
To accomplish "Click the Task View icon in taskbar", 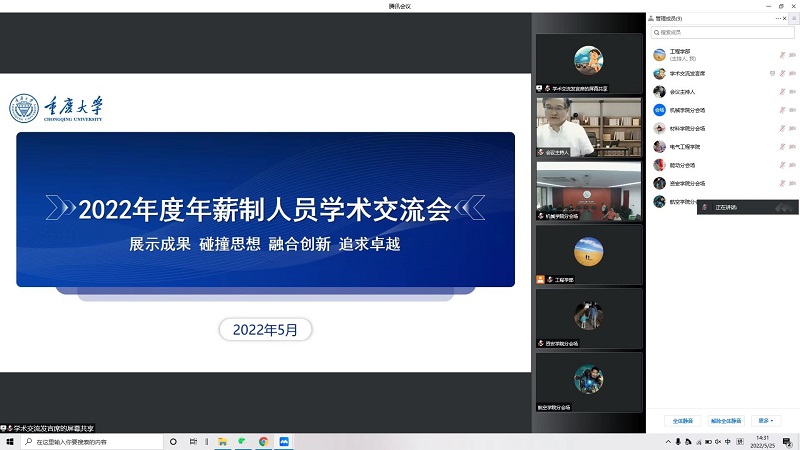I will tap(193, 442).
